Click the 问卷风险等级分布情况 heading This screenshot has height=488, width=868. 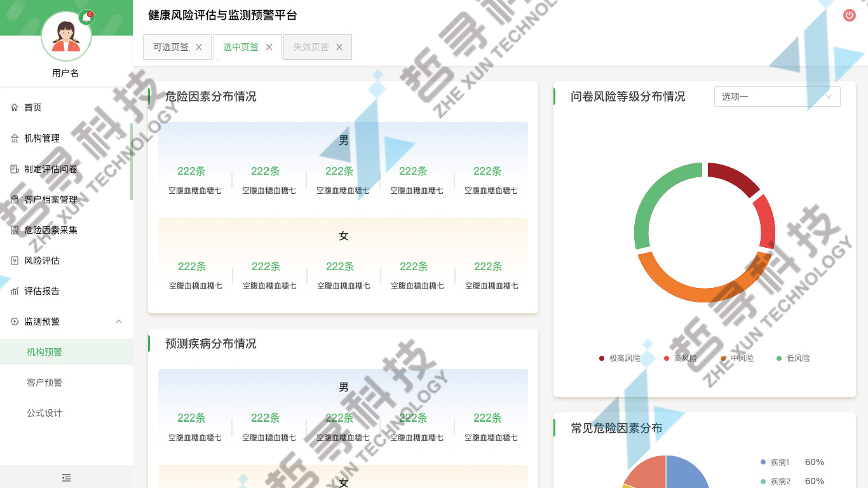tap(628, 97)
